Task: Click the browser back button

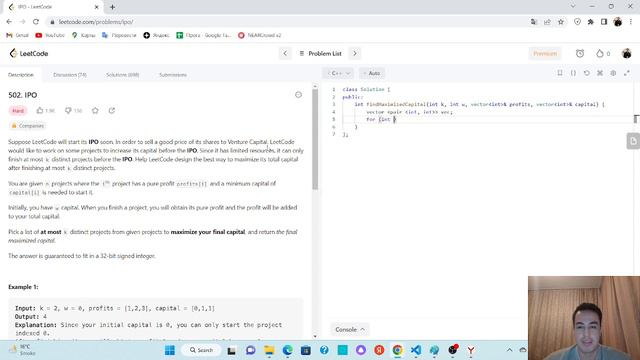Action: pyautogui.click(x=9, y=22)
